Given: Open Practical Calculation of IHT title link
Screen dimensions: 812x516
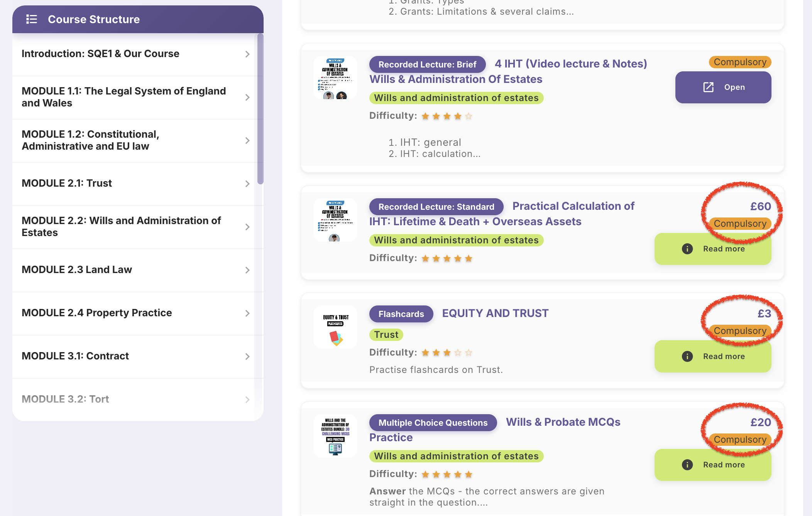Looking at the screenshot, I should 573,206.
